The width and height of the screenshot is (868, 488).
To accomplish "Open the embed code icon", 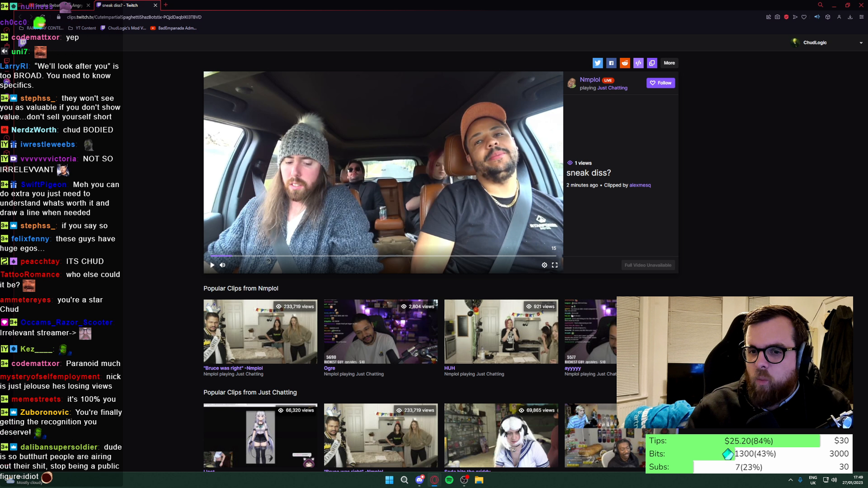I will tap(639, 63).
